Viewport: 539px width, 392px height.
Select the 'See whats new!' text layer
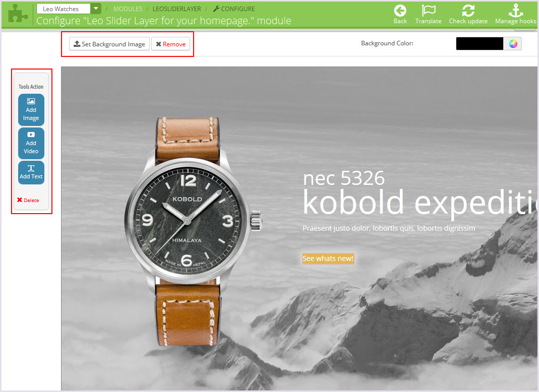point(328,258)
